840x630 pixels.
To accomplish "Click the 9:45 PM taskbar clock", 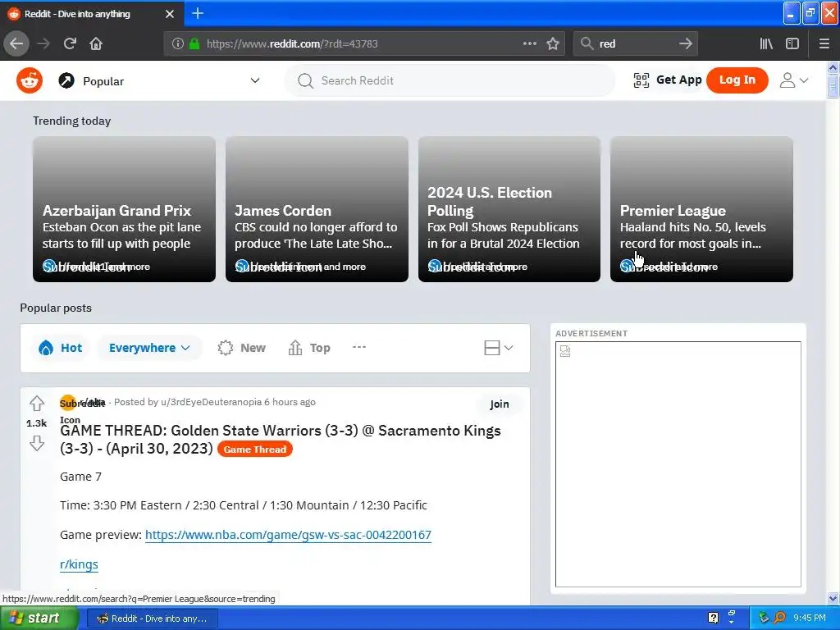I will click(810, 618).
